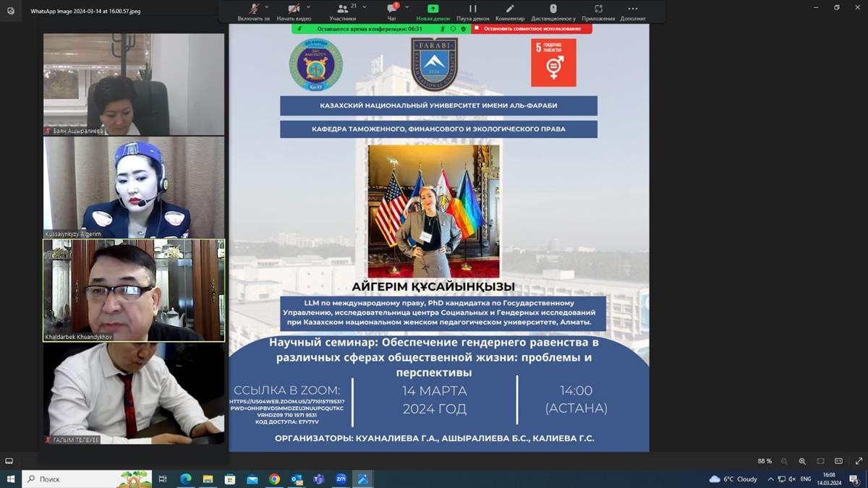
Task: Click the green Новая демонстрация share button
Action: (433, 12)
